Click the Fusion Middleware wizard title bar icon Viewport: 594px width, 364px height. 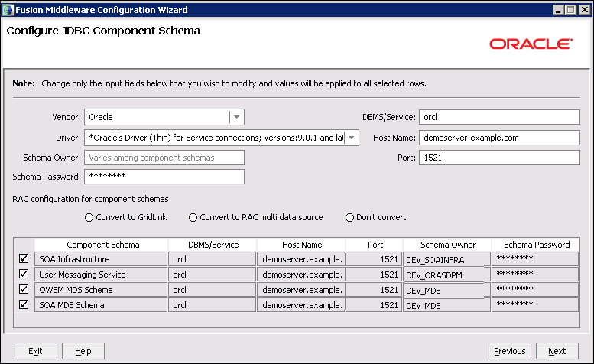point(7,10)
